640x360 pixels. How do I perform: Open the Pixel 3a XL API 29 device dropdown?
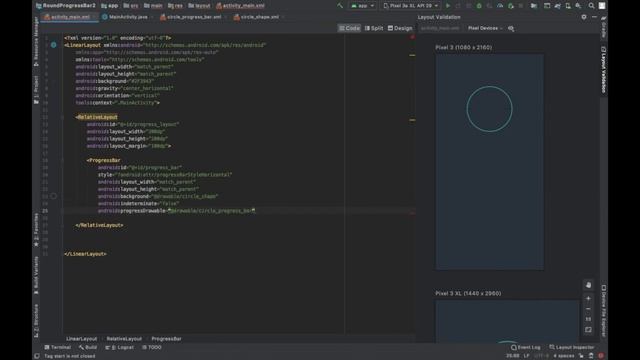411,6
